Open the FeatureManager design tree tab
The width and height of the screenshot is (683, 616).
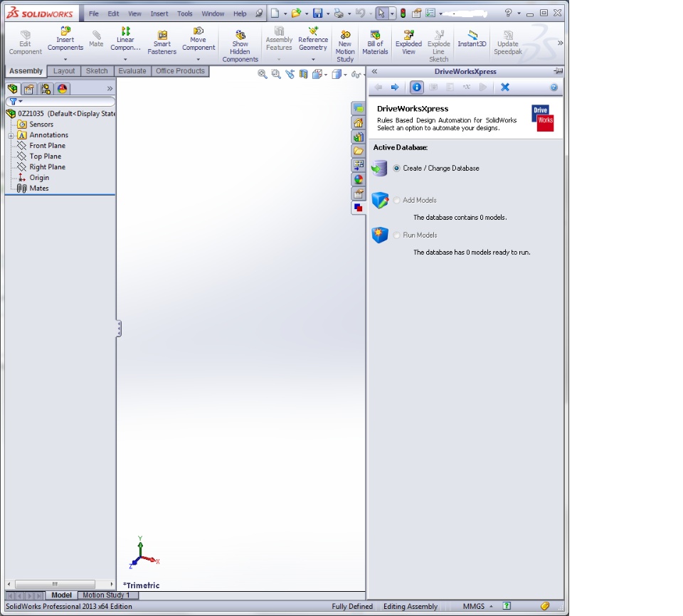tap(13, 89)
